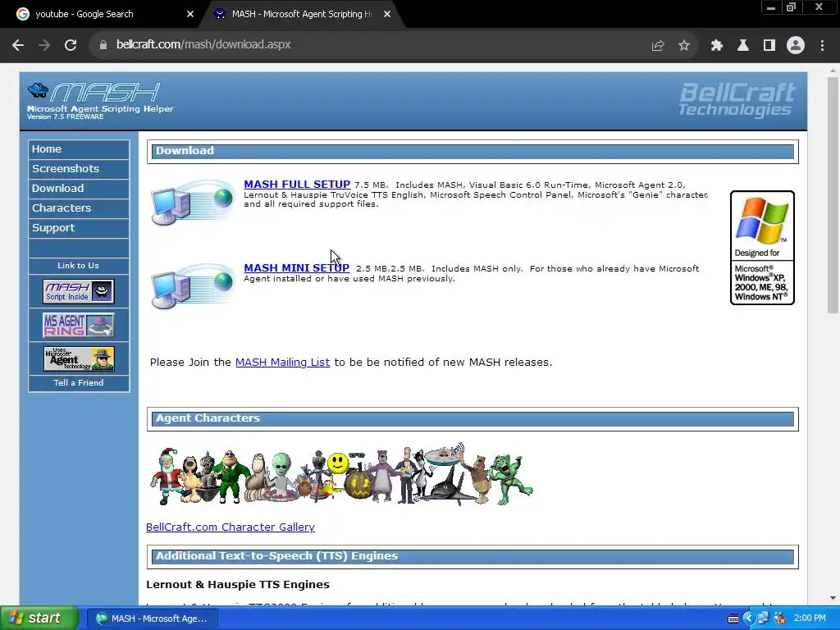The image size is (840, 630).
Task: Click the flask experiments icon in toolbar
Action: pyautogui.click(x=743, y=46)
